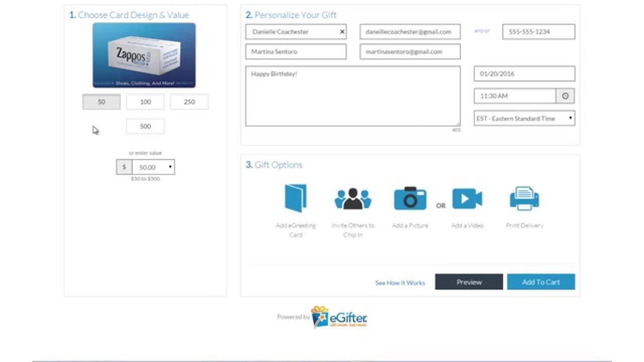Click the Happy Birthday message text area
The height and width of the screenshot is (362, 644).
(x=353, y=96)
